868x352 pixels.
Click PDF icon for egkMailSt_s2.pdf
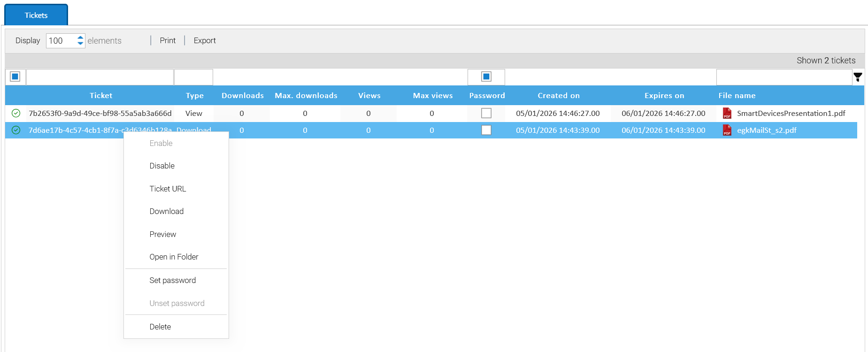coord(727,130)
